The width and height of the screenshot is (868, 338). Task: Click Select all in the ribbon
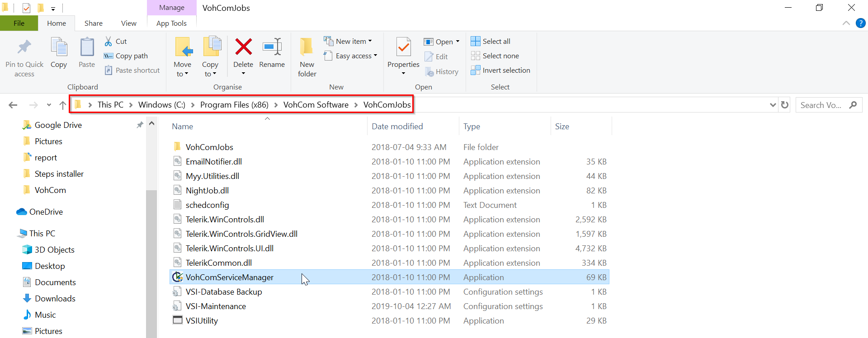tap(491, 41)
